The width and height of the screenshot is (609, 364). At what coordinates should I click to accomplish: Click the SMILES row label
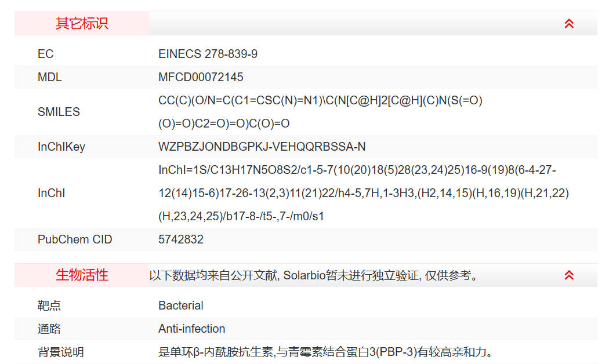click(x=59, y=112)
